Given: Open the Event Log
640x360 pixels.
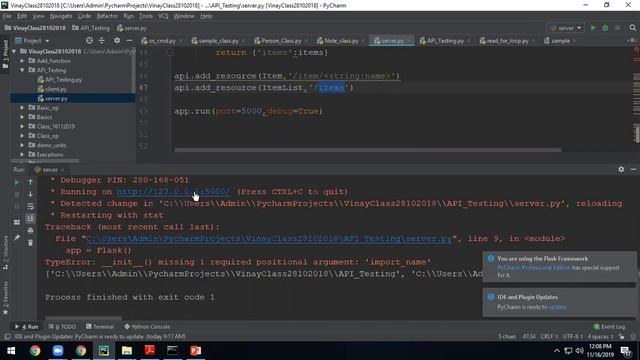Looking at the screenshot, I should (609, 327).
